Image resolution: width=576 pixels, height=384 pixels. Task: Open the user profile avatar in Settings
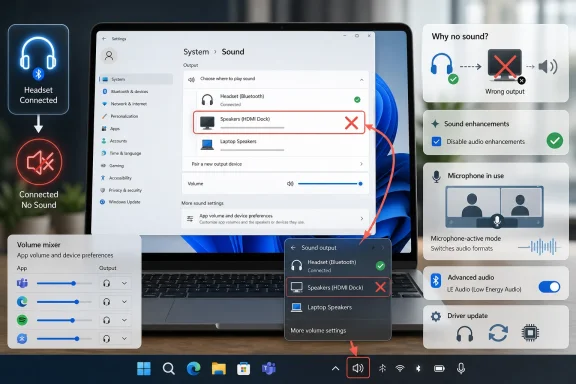[x=109, y=55]
